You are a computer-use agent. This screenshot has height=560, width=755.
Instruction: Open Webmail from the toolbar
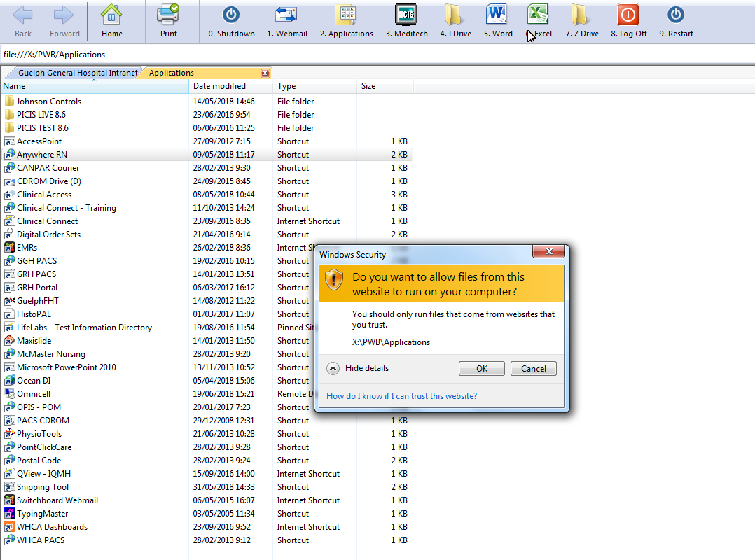point(286,15)
